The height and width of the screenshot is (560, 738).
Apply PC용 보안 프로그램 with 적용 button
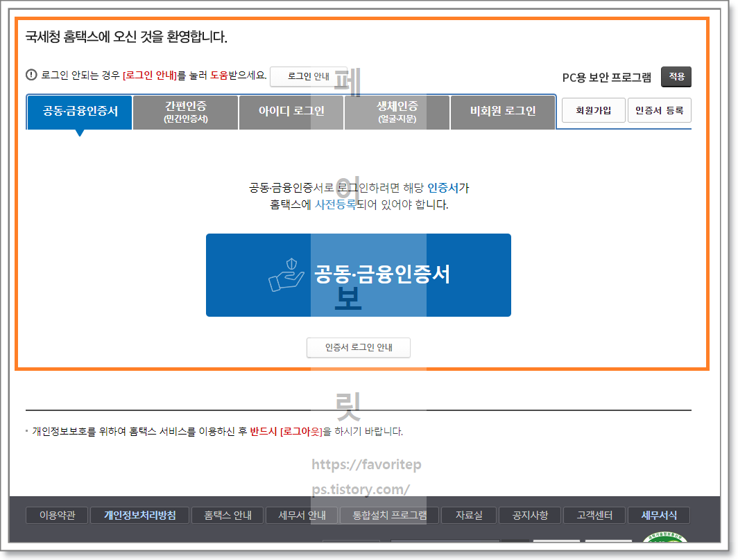pyautogui.click(x=676, y=77)
